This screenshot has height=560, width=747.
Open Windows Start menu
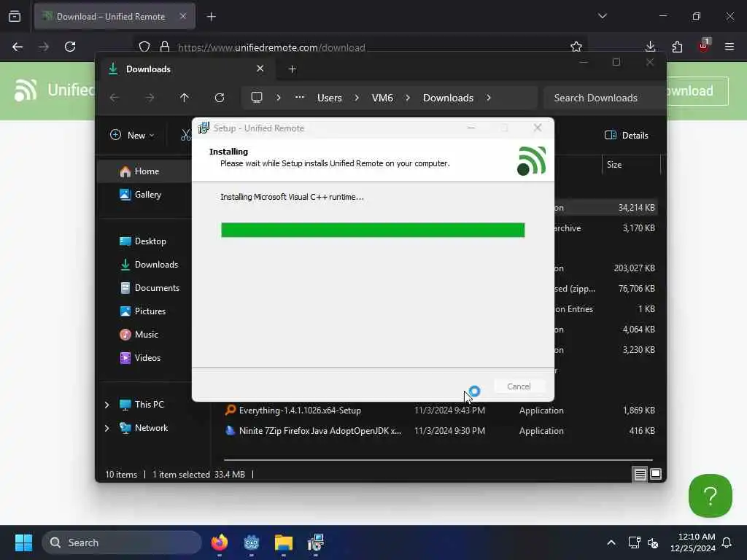23,542
